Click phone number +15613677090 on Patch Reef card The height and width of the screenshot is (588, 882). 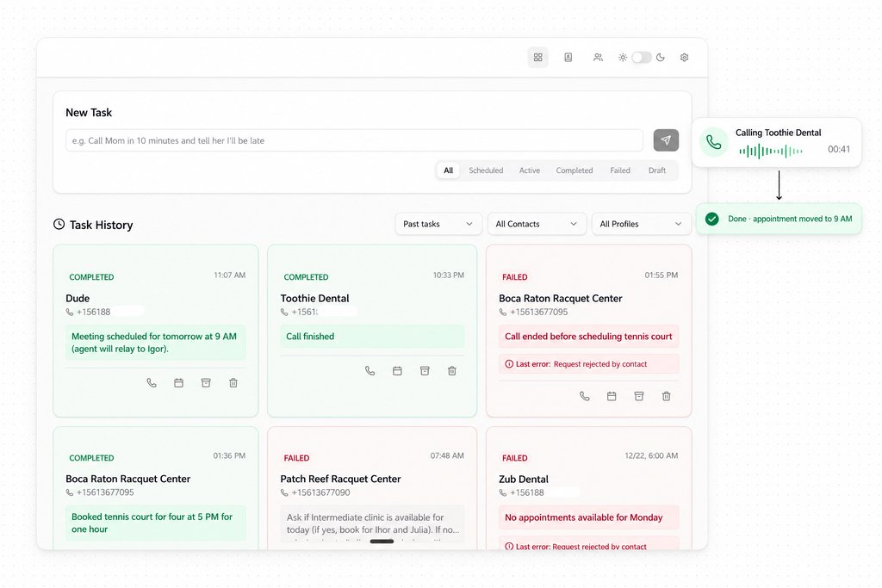320,492
